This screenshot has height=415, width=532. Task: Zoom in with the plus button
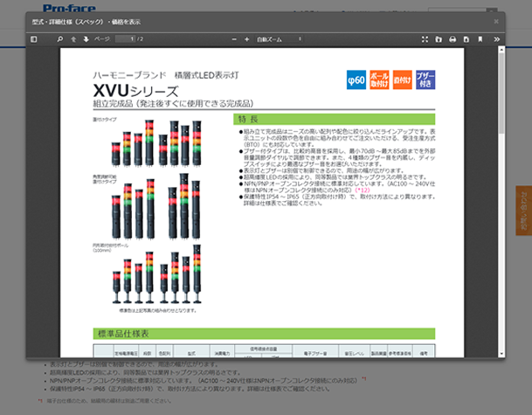(247, 39)
